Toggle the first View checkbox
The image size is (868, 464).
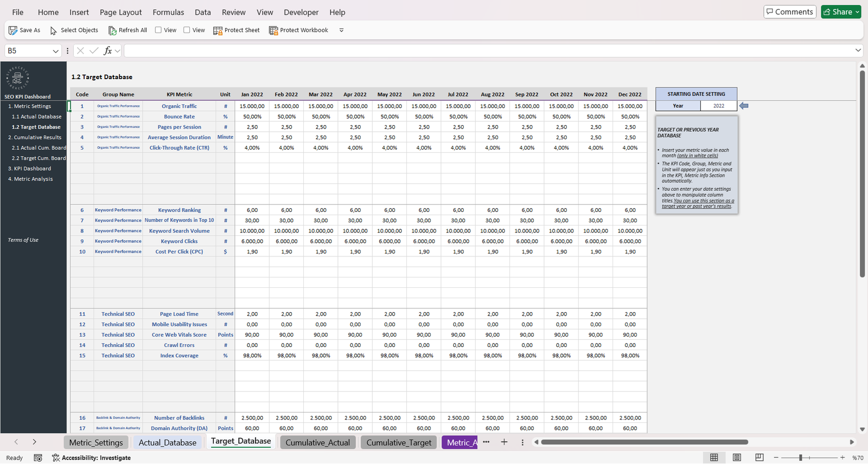point(158,30)
